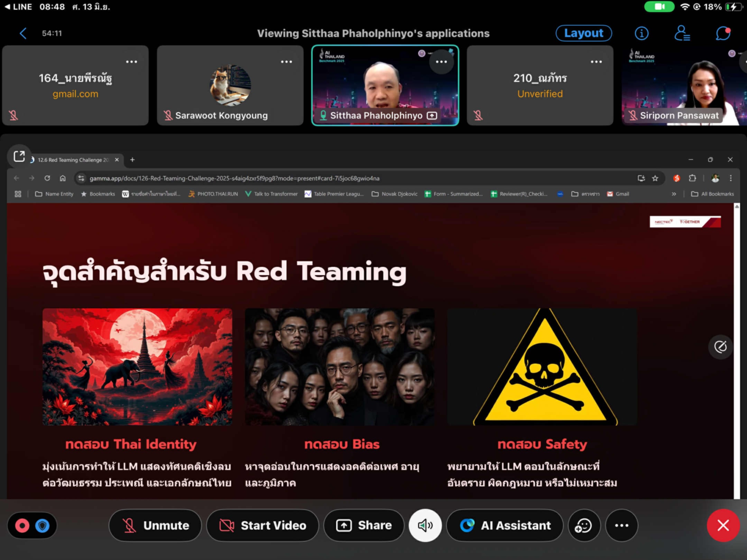Select the Red Teaming Challenge browser tab
The height and width of the screenshot is (560, 747).
click(73, 160)
